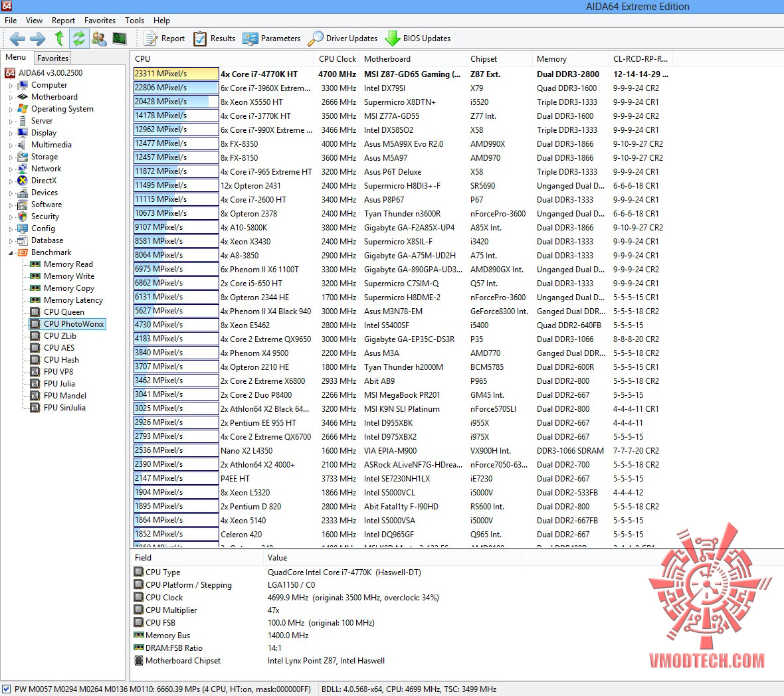This screenshot has height=696, width=784.
Task: Collapse the Benchmark tree node
Action: 11,253
